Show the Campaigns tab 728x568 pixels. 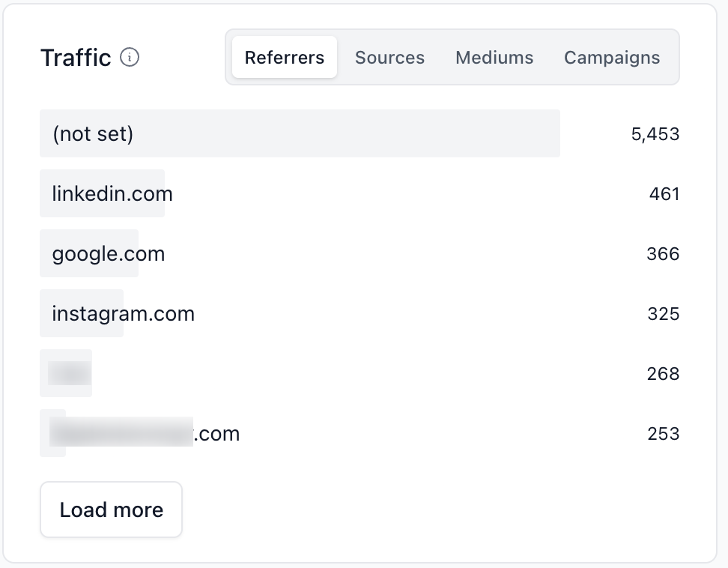(612, 58)
